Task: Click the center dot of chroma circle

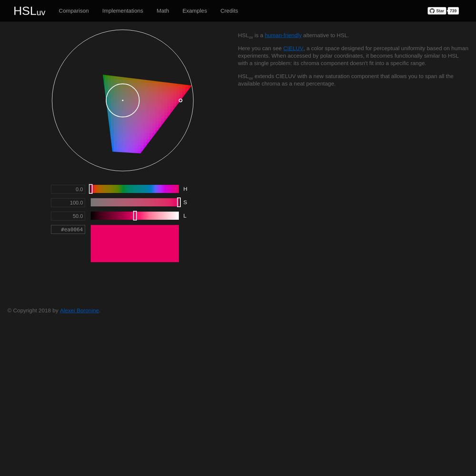Action: [123, 100]
